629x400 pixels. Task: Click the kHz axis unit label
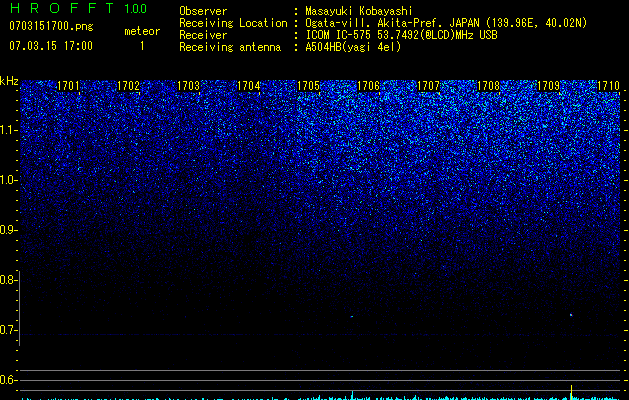9,81
